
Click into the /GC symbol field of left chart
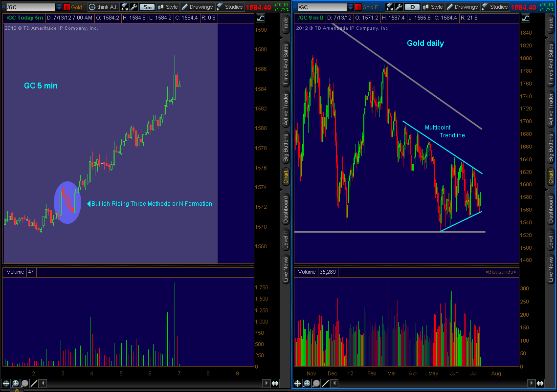click(x=29, y=7)
